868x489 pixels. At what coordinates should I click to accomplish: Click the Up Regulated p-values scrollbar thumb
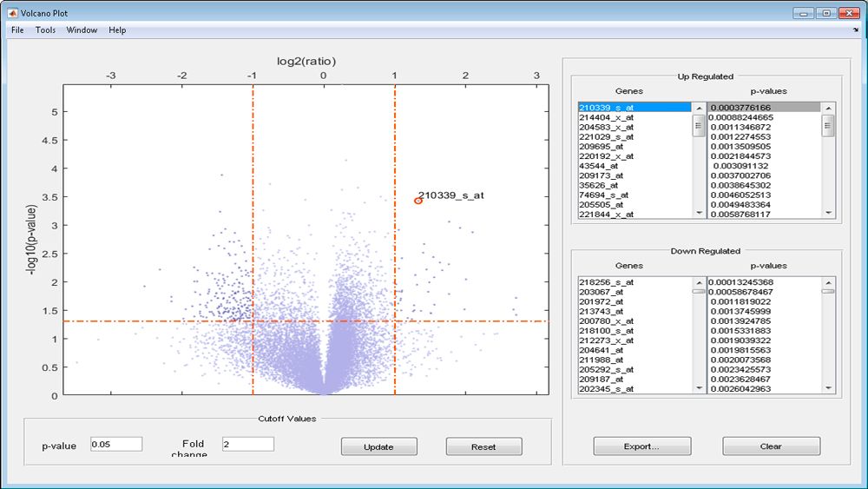[x=828, y=126]
